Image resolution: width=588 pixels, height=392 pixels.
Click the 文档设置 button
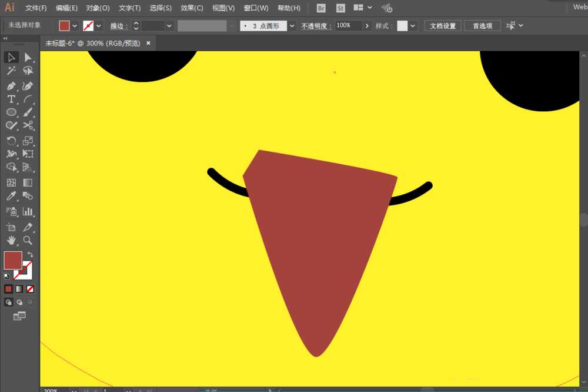(x=443, y=26)
